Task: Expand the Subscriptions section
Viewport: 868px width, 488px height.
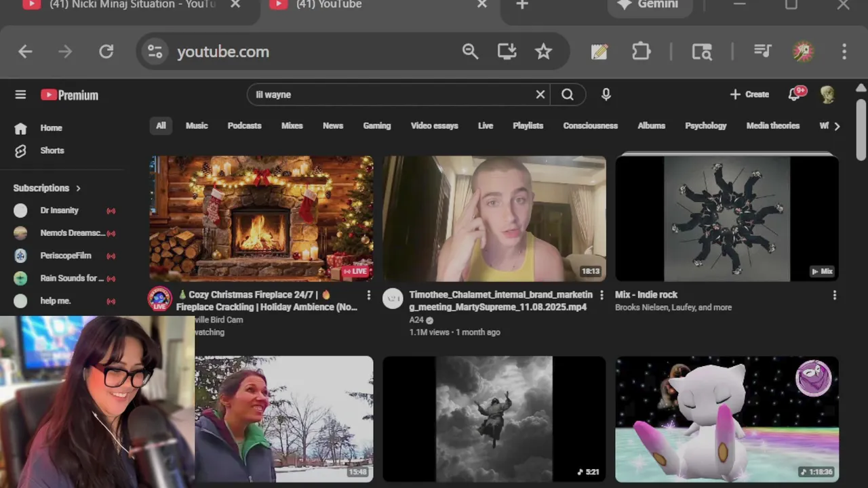Action: pos(47,188)
